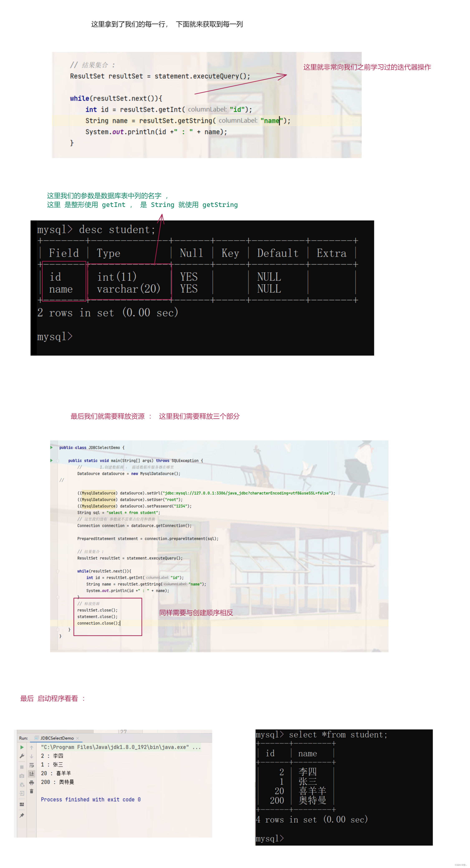
Task: Click the gray Stop square in Run panel
Action: (22, 767)
